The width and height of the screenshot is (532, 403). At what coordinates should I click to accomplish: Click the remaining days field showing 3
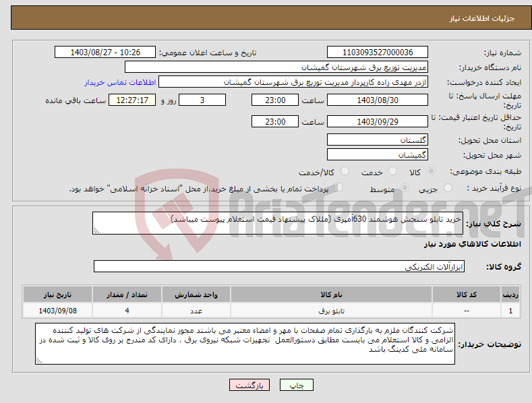202,100
